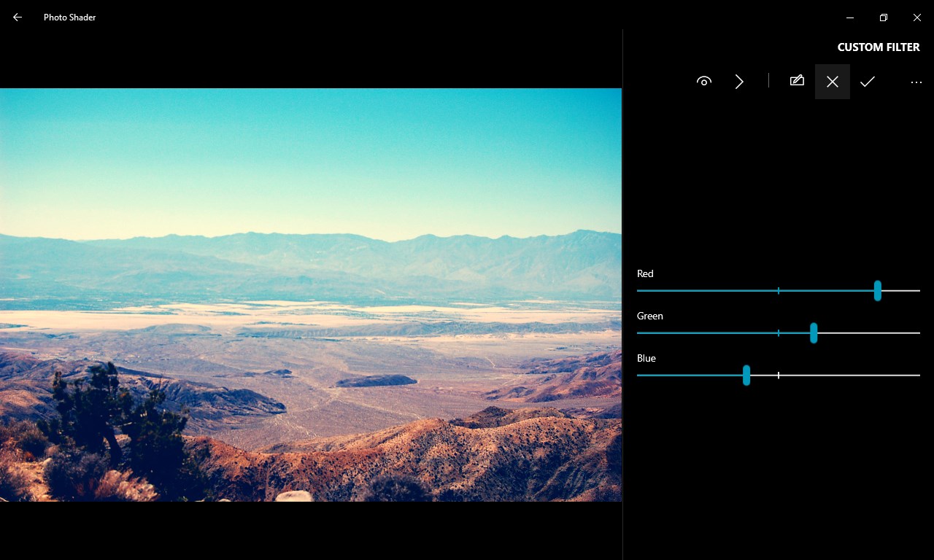Viewport: 934px width, 560px height.
Task: Open the edit pencil icon
Action: click(x=797, y=82)
